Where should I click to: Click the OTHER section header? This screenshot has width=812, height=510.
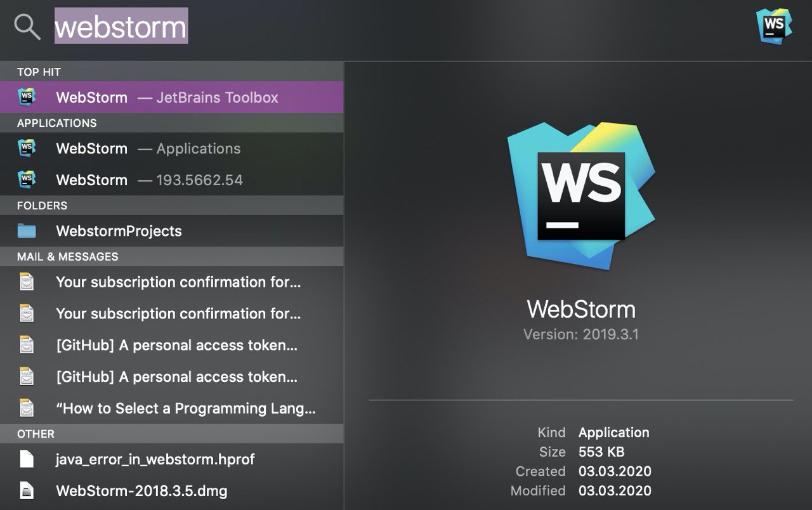36,434
